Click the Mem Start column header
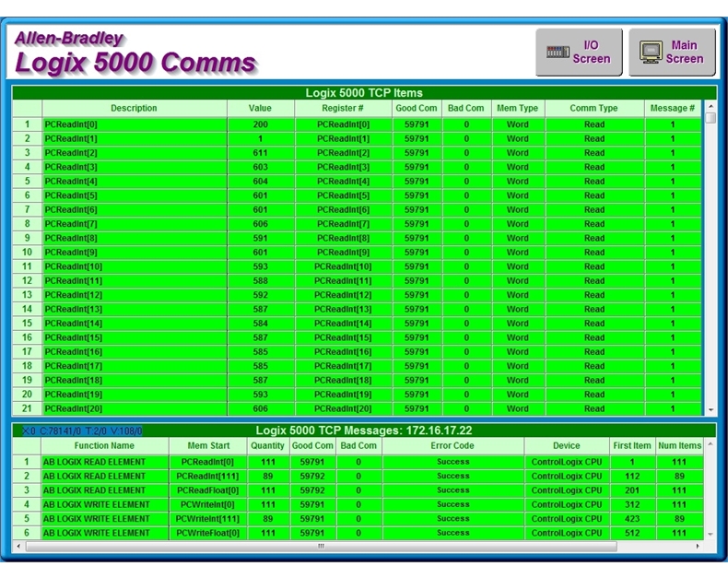 (x=208, y=445)
